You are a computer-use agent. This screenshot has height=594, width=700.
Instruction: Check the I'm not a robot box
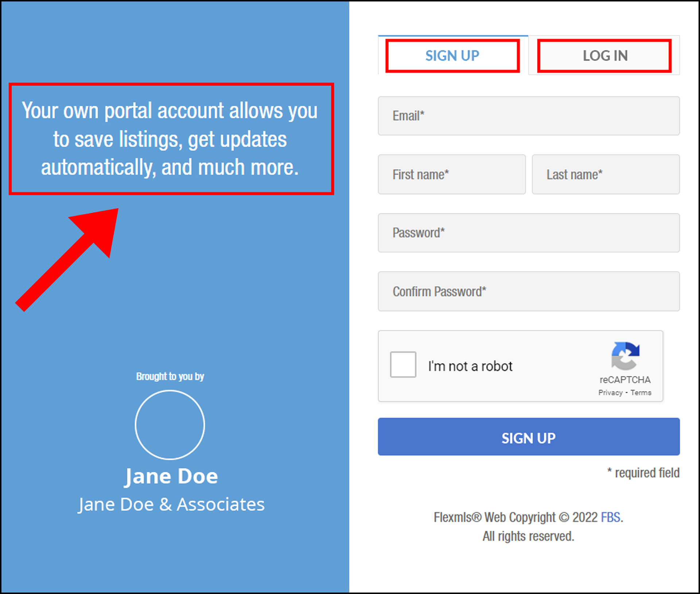click(x=403, y=364)
